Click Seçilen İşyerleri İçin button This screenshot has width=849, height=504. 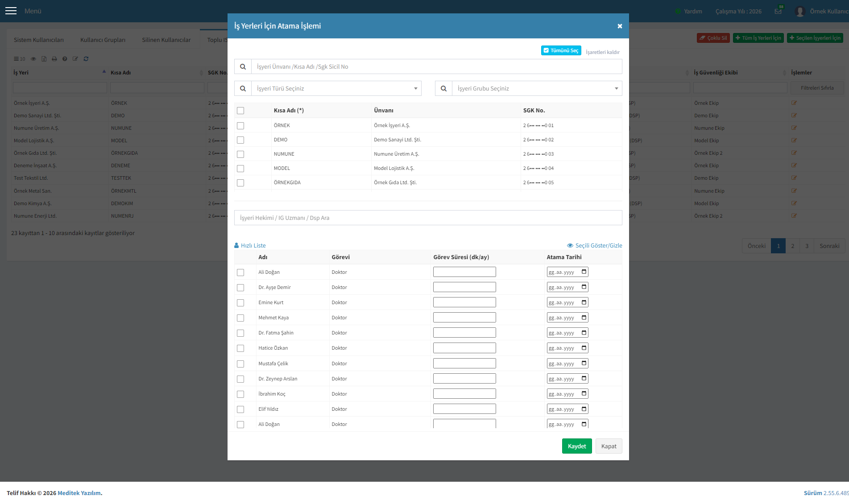tap(815, 38)
